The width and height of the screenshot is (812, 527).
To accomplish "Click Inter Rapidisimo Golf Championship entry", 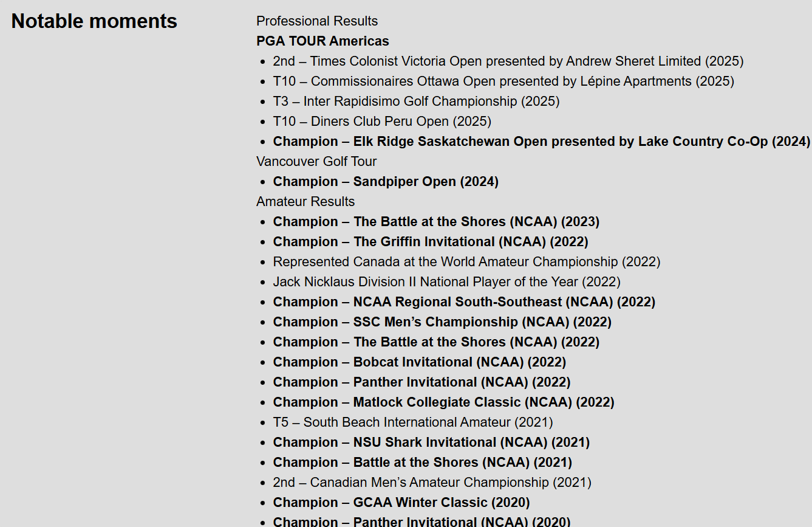I will tap(416, 102).
